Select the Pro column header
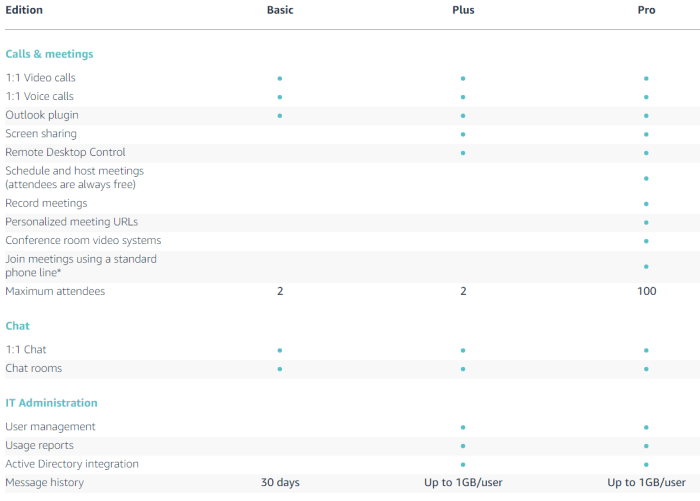Viewport: 700px width, 501px height. [x=647, y=10]
